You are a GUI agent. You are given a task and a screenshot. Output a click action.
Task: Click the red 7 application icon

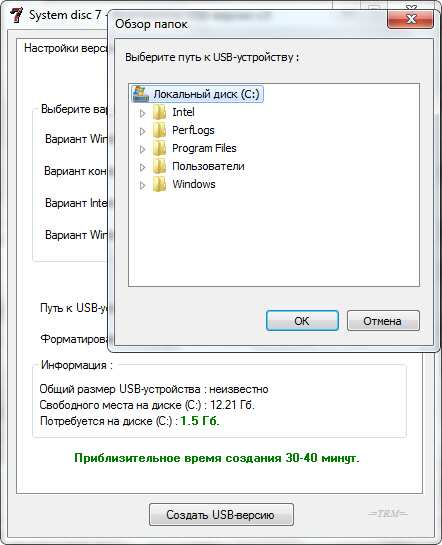[16, 15]
